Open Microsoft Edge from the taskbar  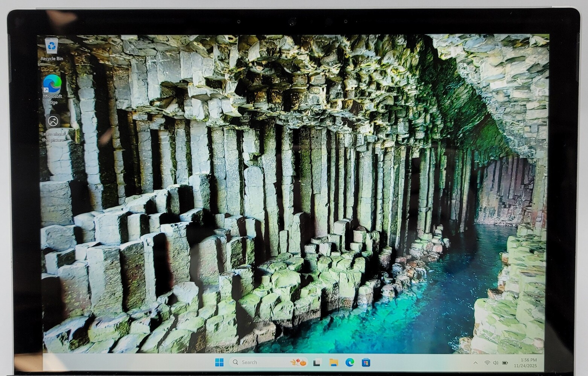point(350,362)
